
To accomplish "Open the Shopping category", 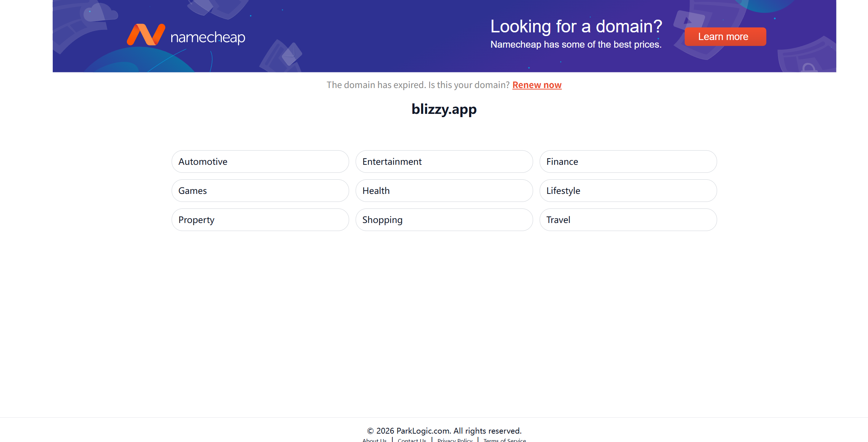I will click(x=444, y=220).
